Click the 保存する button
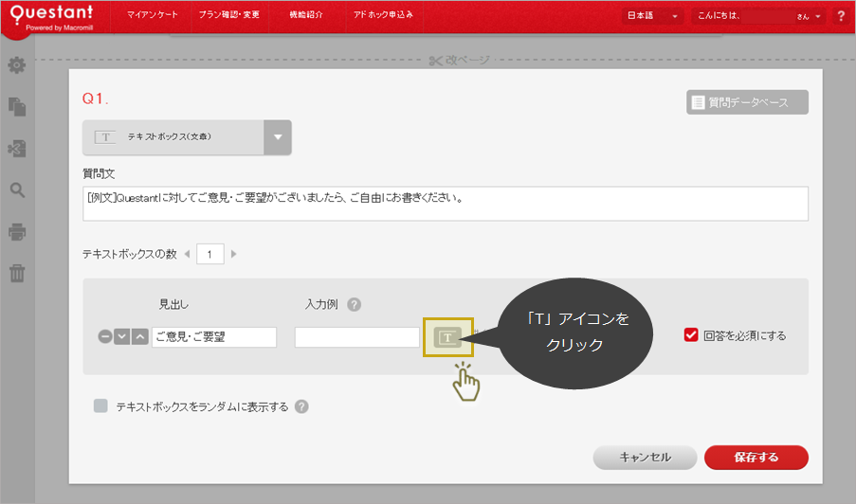This screenshot has width=856, height=504. coord(756,458)
